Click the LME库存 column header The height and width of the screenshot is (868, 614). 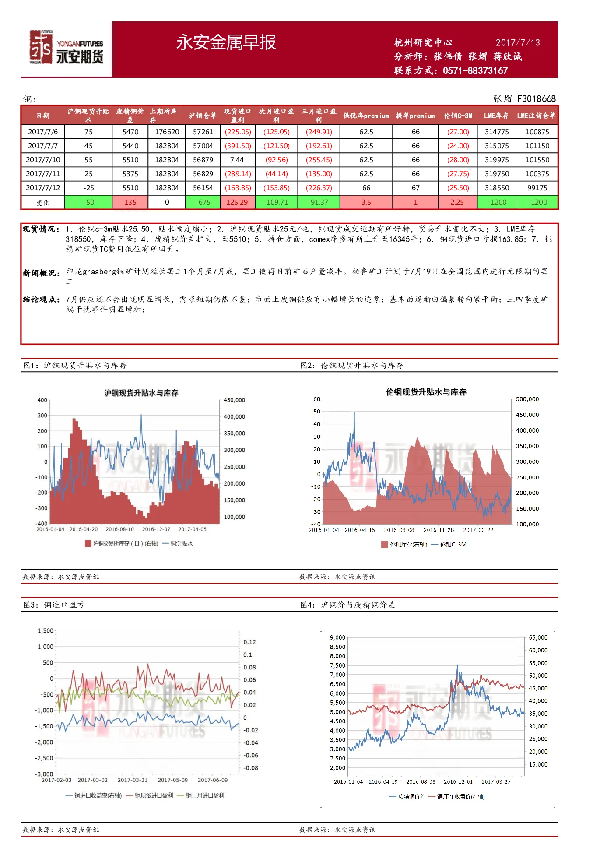(x=497, y=115)
